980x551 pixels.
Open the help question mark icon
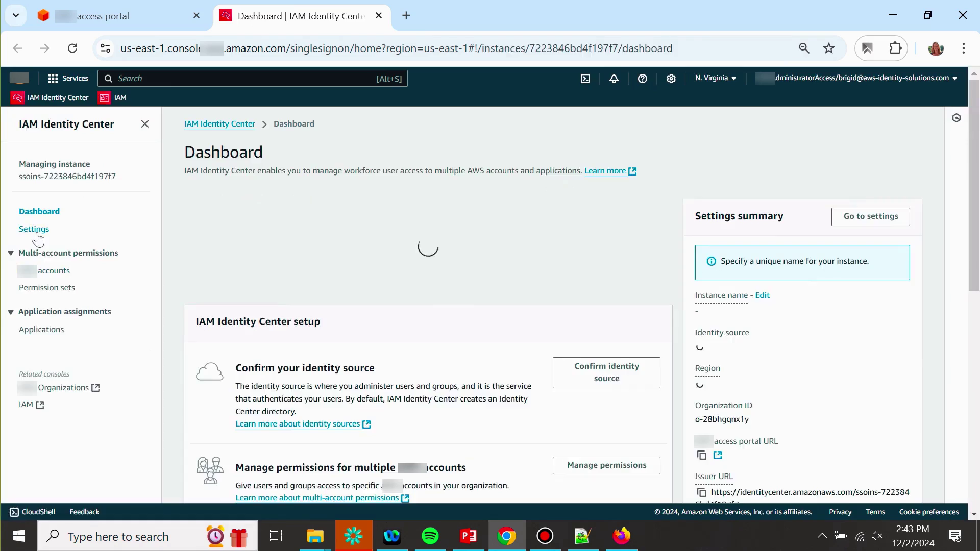643,78
